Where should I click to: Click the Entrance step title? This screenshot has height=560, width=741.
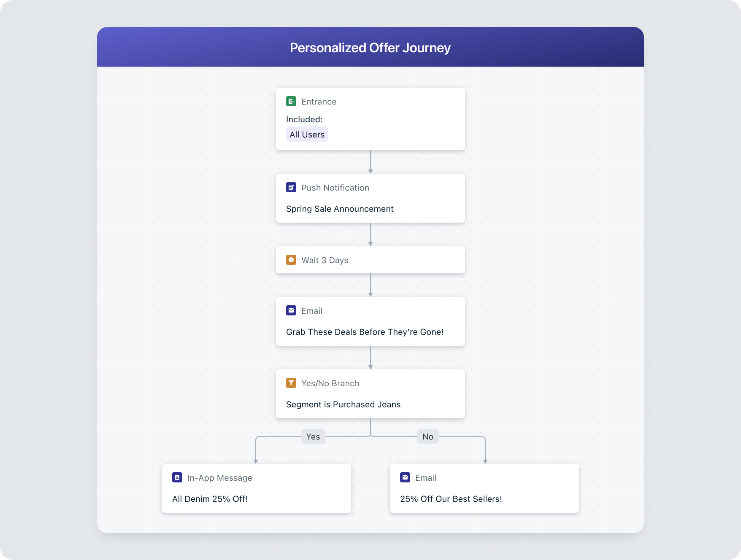click(319, 102)
